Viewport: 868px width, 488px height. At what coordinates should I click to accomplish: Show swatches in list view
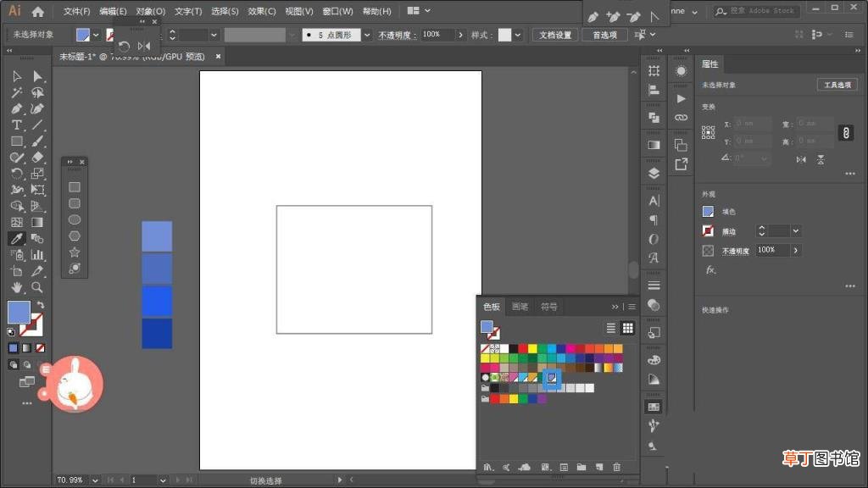click(x=610, y=328)
